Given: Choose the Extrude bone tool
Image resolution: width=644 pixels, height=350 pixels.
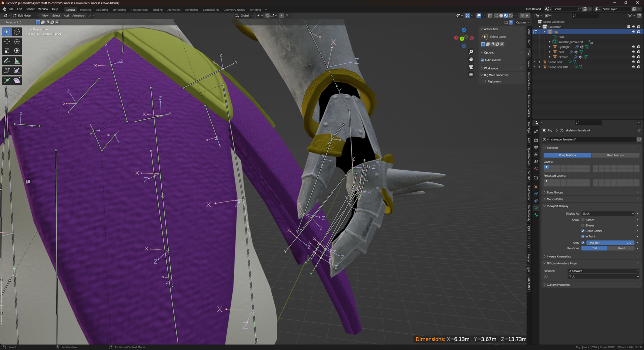Looking at the screenshot, I should click(7, 81).
